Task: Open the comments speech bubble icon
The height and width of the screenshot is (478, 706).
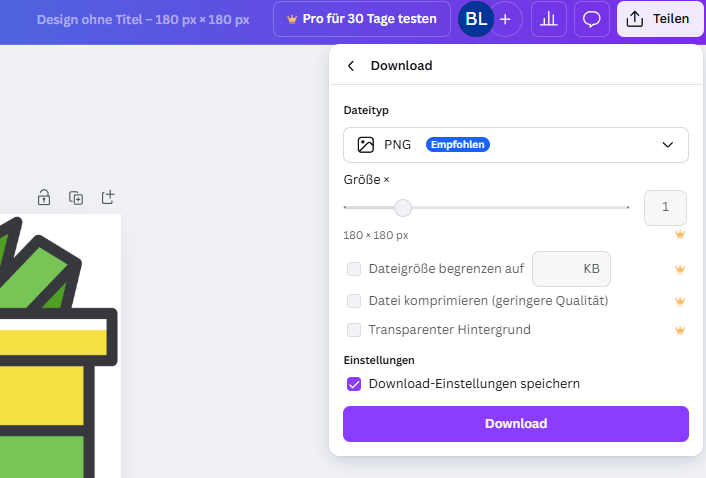Action: [x=592, y=19]
